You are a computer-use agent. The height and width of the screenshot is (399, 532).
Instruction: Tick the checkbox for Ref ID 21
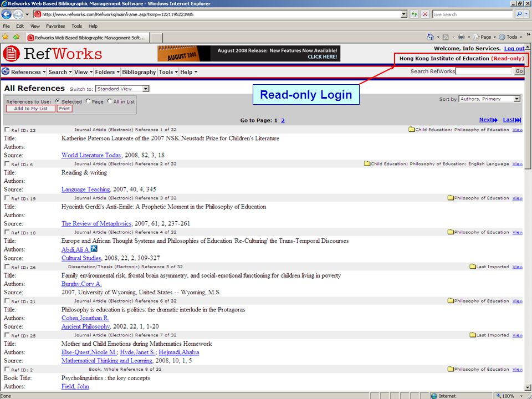[x=7, y=301]
